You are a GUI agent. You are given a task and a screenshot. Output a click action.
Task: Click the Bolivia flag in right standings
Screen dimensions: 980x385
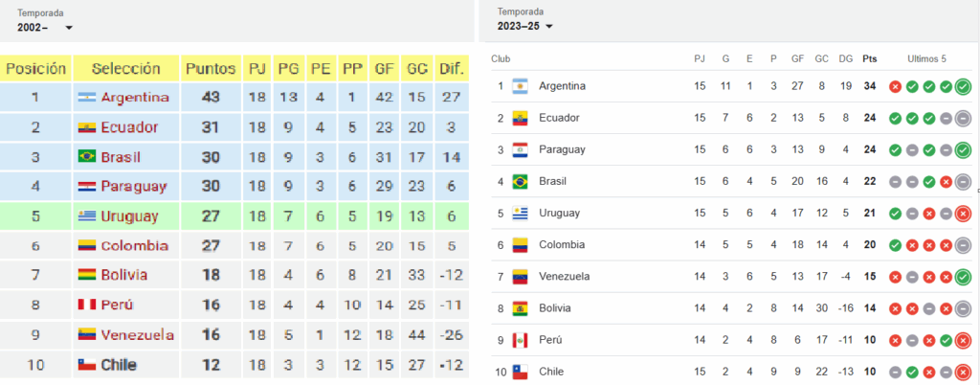click(520, 308)
